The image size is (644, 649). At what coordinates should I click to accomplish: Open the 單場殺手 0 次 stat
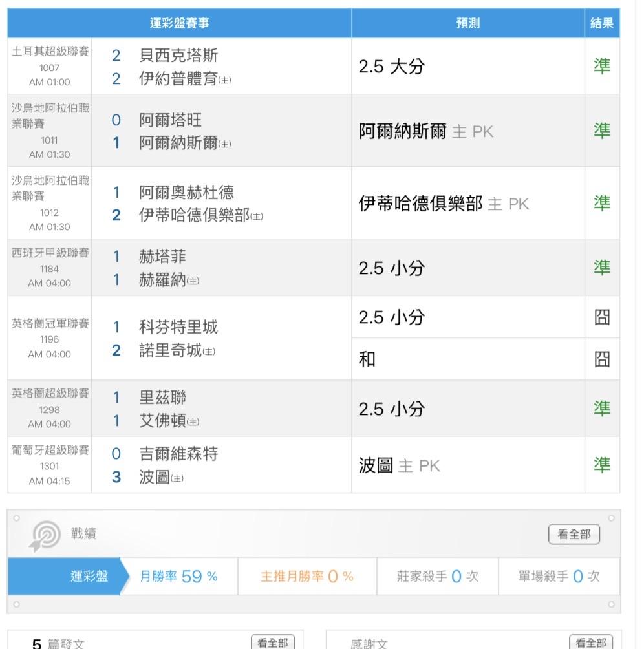coord(559,577)
